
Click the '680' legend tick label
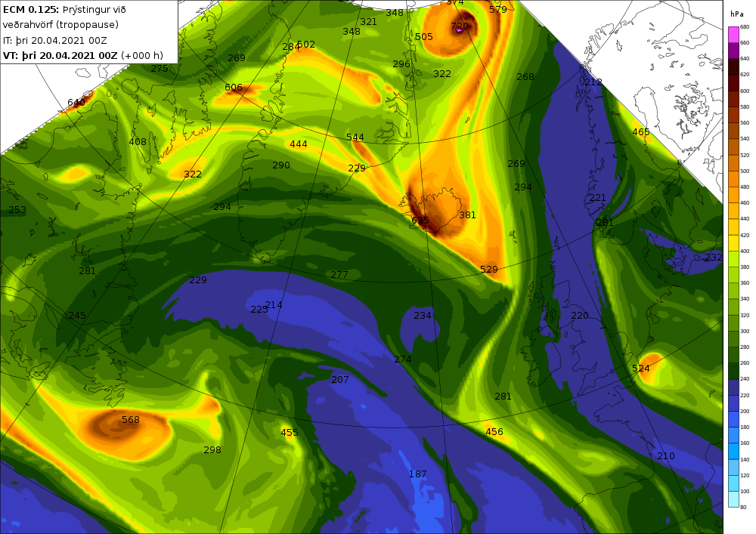point(745,27)
